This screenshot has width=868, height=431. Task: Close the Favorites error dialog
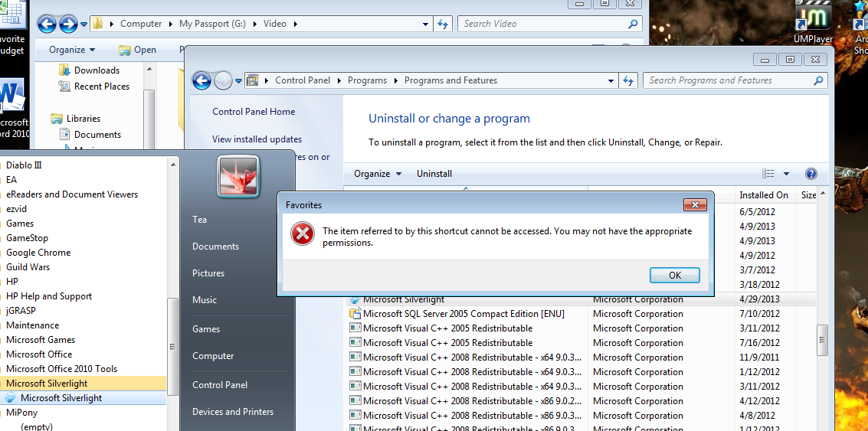(695, 204)
